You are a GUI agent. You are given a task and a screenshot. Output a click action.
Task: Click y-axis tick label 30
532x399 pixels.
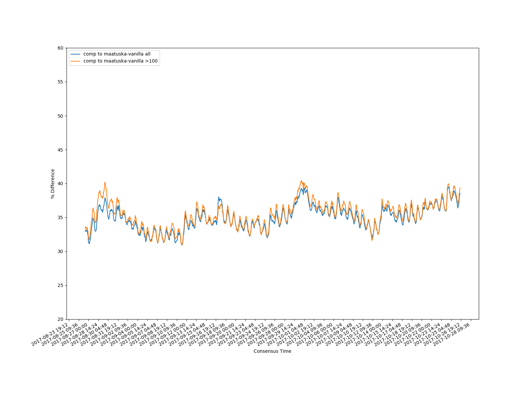(x=60, y=251)
